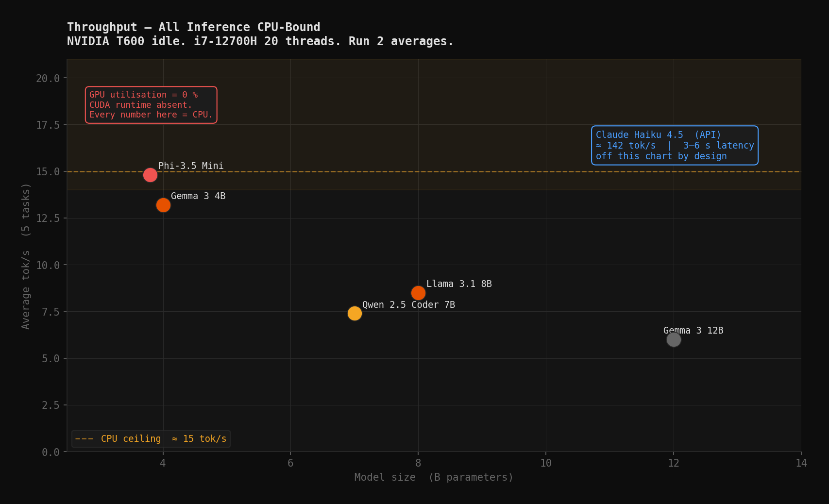Click the Llama 3.1 8B data point
This screenshot has width=829, height=504.
[x=418, y=293]
